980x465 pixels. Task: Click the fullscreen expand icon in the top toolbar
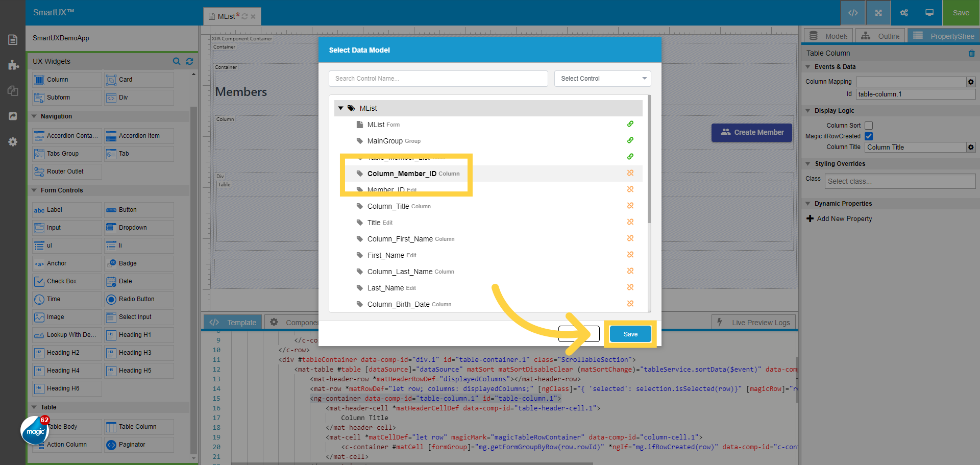[x=878, y=13]
